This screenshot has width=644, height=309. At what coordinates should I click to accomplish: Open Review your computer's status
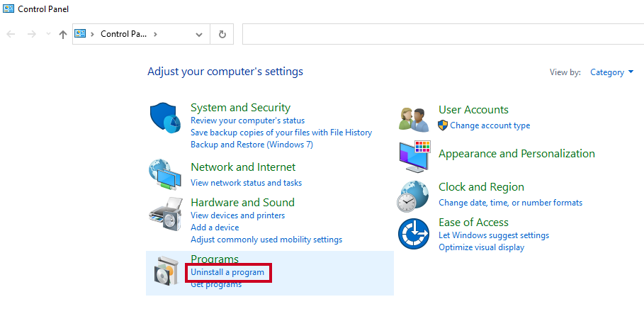pos(248,120)
